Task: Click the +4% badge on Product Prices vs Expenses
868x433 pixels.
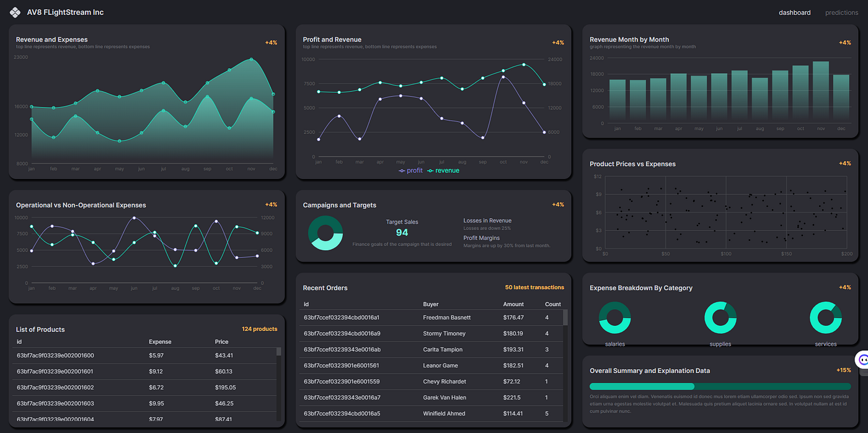Action: 844,163
